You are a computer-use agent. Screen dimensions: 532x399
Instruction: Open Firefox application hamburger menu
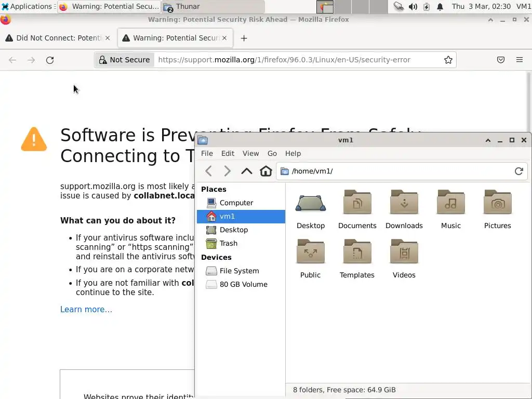point(519,60)
